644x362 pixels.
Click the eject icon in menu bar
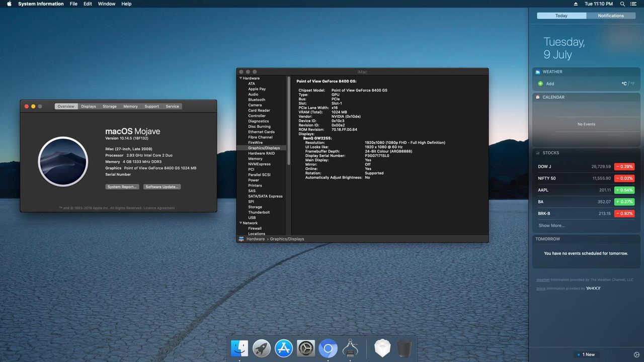(x=576, y=4)
